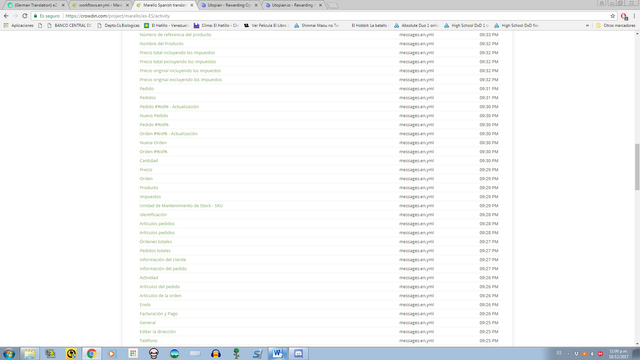
Task: Open El Hatillo - Venezuela weather bookmark
Action: coord(166,25)
